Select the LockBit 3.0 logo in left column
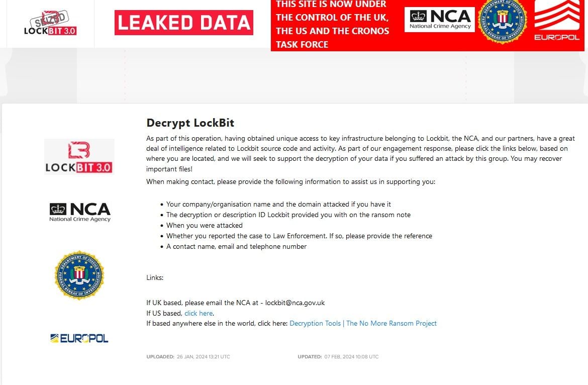This screenshot has height=385, width=588. point(79,157)
